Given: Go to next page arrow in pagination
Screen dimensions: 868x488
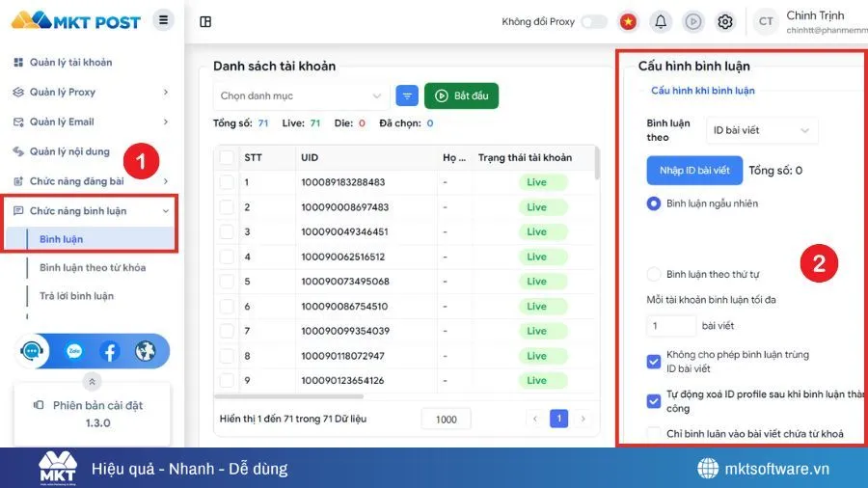Looking at the screenshot, I should point(583,419).
